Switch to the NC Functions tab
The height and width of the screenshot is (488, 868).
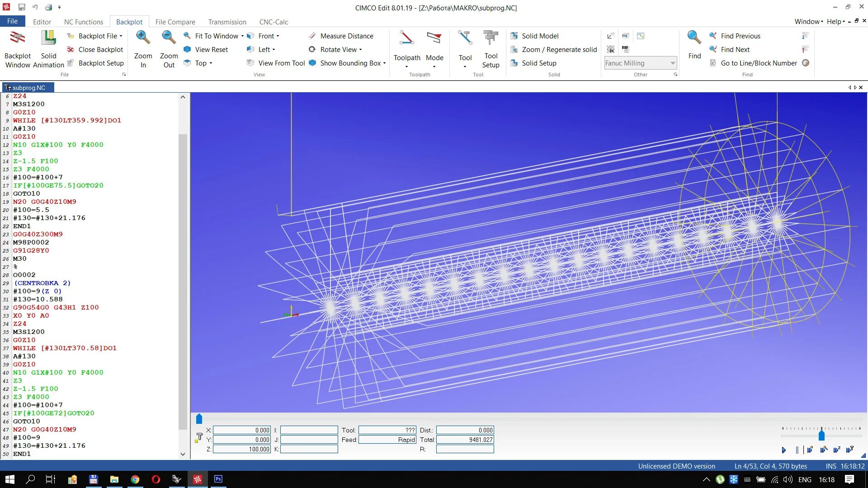tap(84, 22)
